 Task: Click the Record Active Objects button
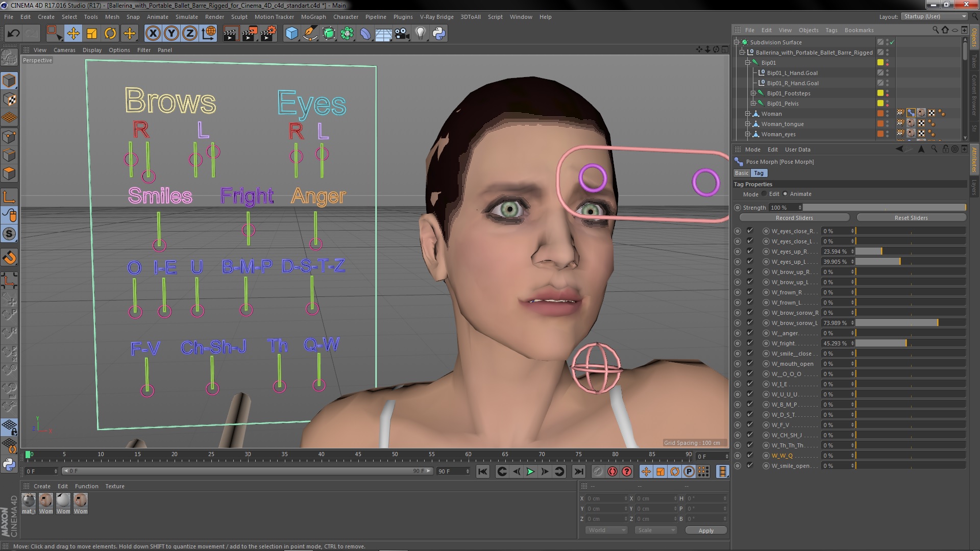[x=598, y=471]
